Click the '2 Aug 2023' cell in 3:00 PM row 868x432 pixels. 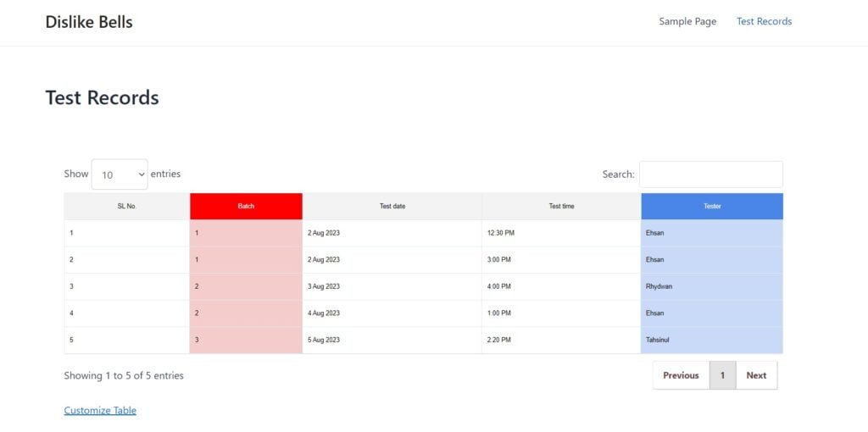(x=392, y=260)
